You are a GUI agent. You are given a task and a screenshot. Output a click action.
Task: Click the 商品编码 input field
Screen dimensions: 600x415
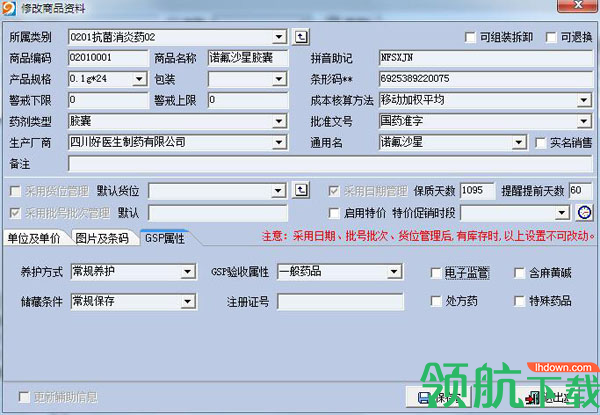click(x=108, y=58)
